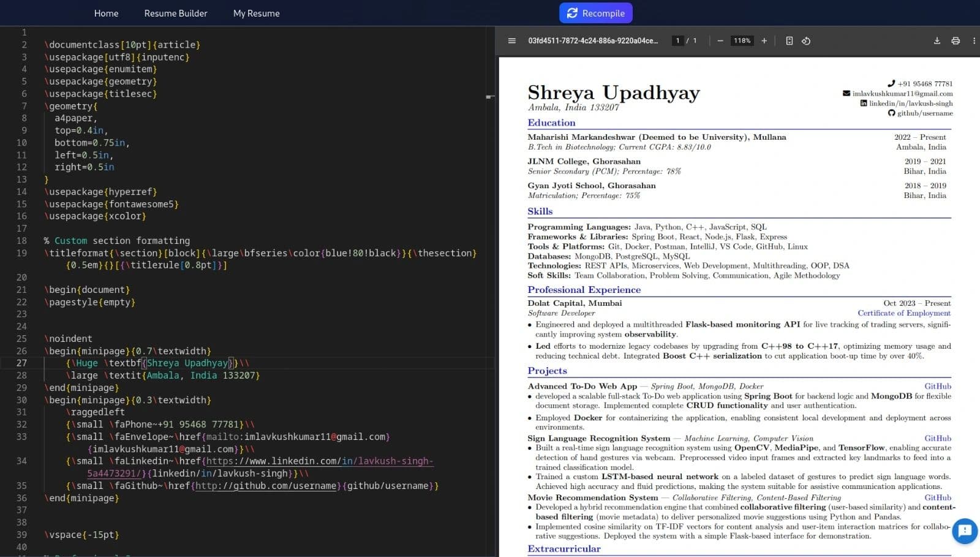Open GitHub link for Sign Language Recognition System
This screenshot has width=980, height=557.
pos(938,439)
